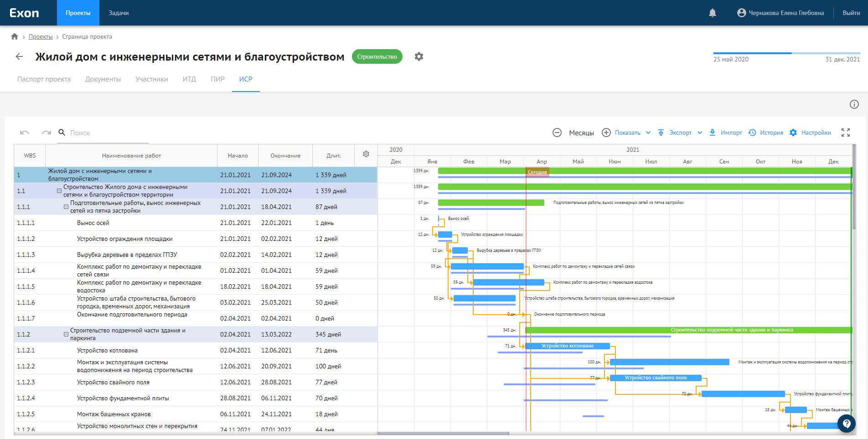
Task: Zoom in timeline with plus circle icon
Action: click(606, 133)
